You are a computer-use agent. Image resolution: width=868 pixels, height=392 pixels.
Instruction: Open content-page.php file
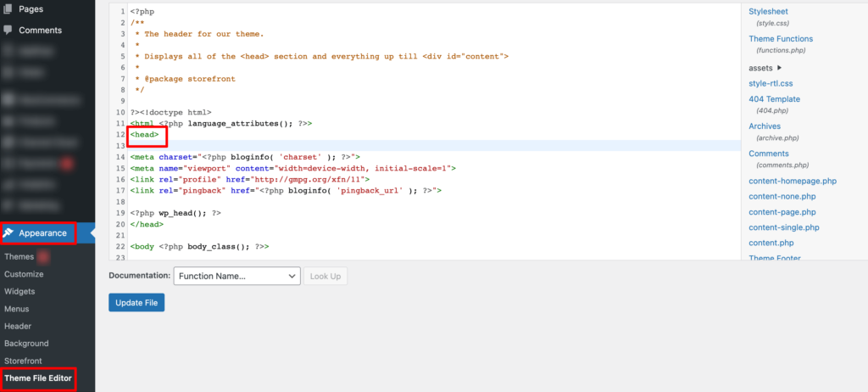pyautogui.click(x=782, y=212)
